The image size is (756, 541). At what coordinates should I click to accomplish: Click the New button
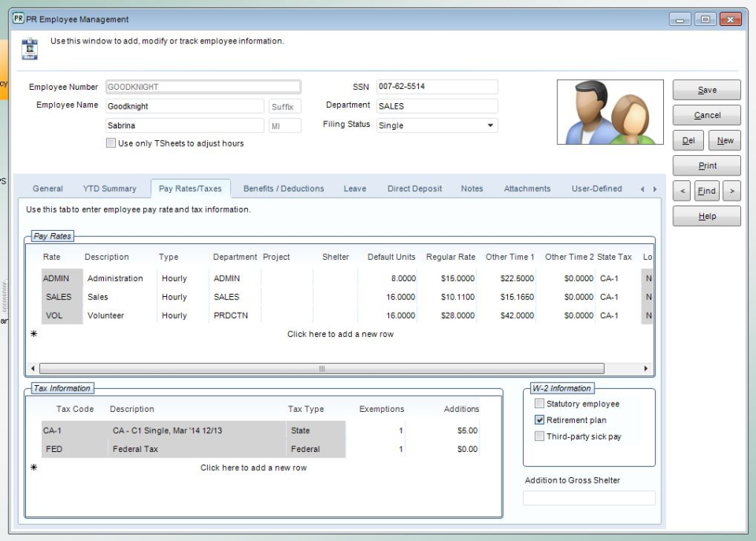(x=724, y=140)
